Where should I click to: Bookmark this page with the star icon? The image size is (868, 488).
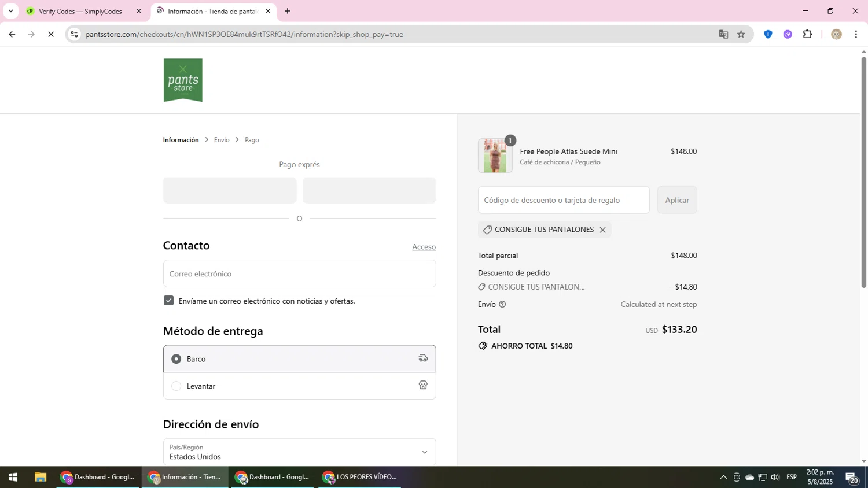tap(741, 34)
